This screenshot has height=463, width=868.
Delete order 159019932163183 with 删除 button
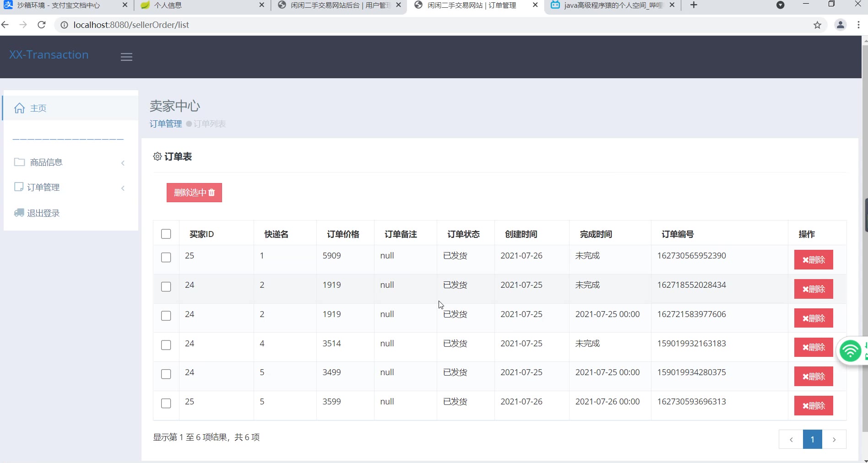point(814,347)
